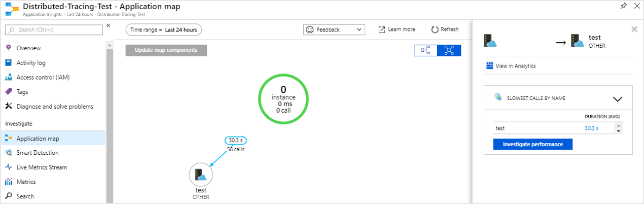The width and height of the screenshot is (644, 204).
Task: Refresh the application map
Action: tap(445, 29)
